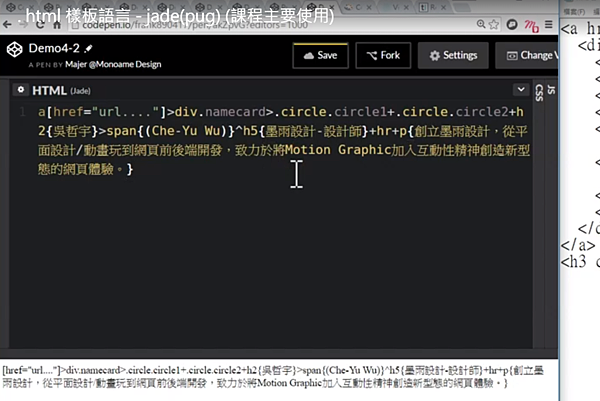Click browser reload icon
This screenshot has height=401, width=600.
(40, 25)
